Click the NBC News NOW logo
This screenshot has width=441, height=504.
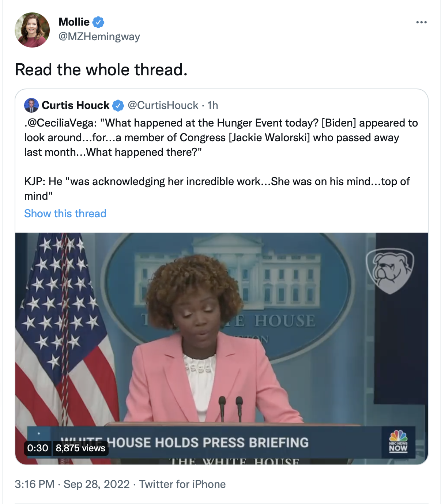[398, 441]
